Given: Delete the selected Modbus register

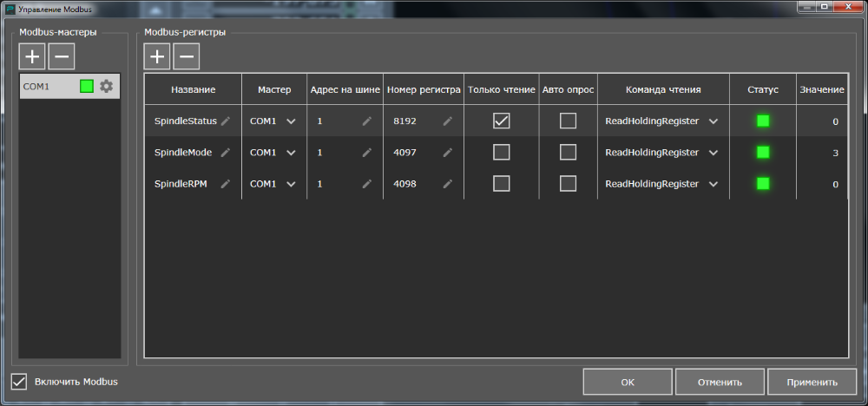Looking at the screenshot, I should [x=187, y=57].
